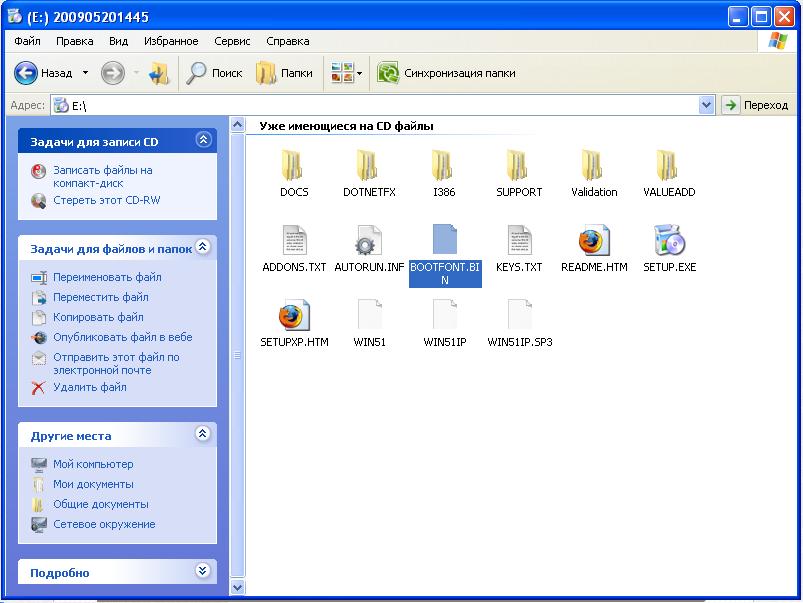Select the WIN51IP file icon
Image resolution: width=803 pixels, height=603 pixels.
tap(444, 315)
